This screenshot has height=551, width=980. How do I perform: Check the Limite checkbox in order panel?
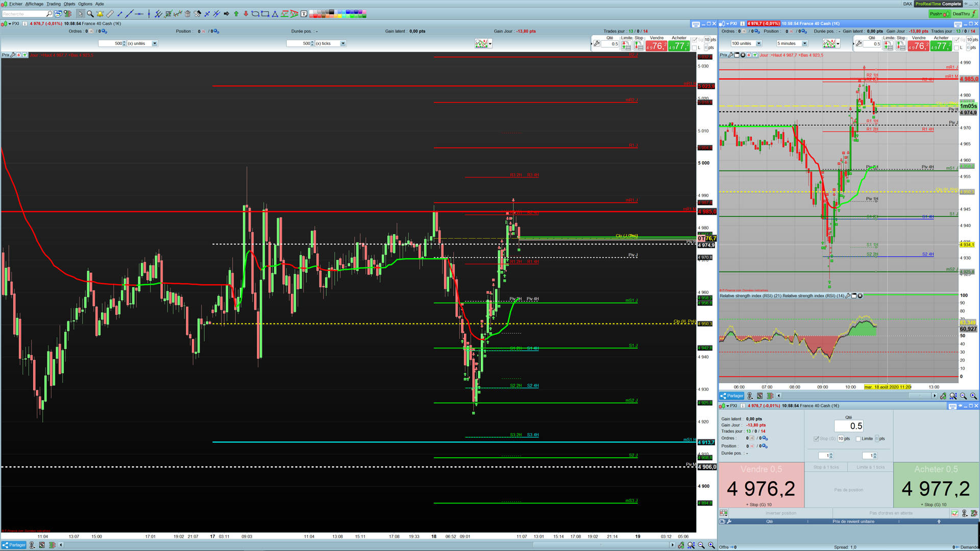tap(859, 439)
